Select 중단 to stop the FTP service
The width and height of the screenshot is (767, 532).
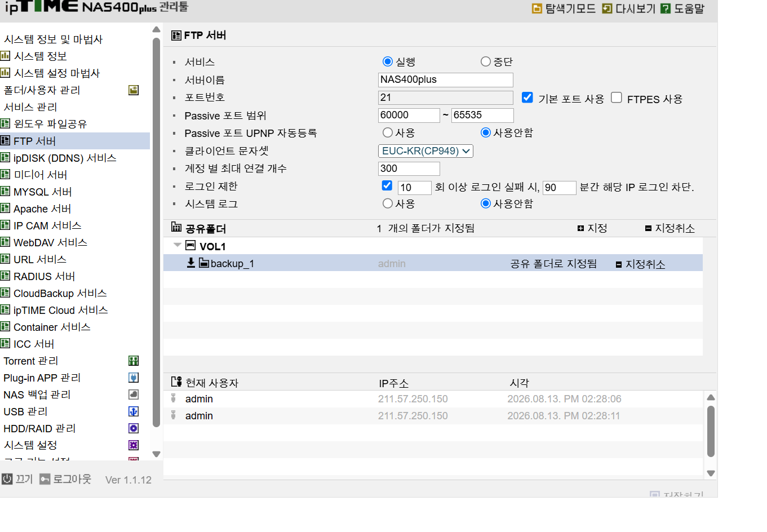point(485,61)
